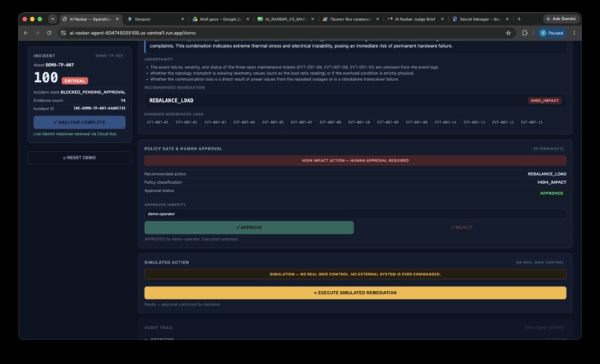Reload the page with the refresh icon
The image size is (600, 364).
pyautogui.click(x=49, y=33)
